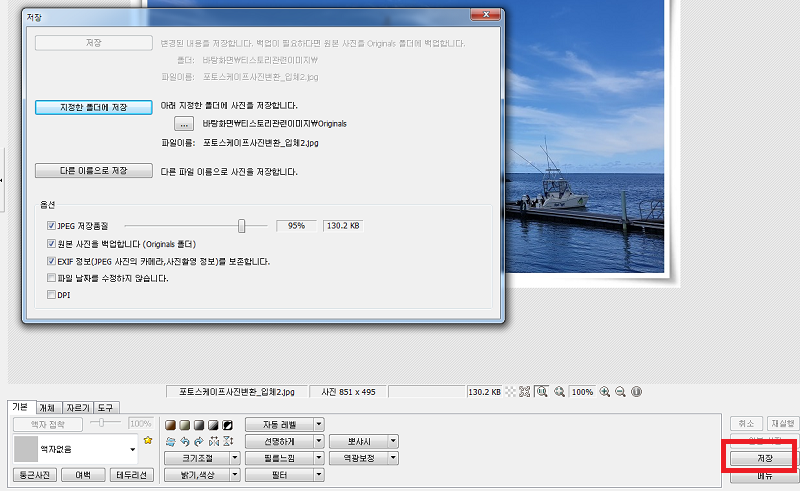Expand arrow beside 필름느낌
Image resolution: width=800 pixels, height=491 pixels.
click(x=318, y=458)
